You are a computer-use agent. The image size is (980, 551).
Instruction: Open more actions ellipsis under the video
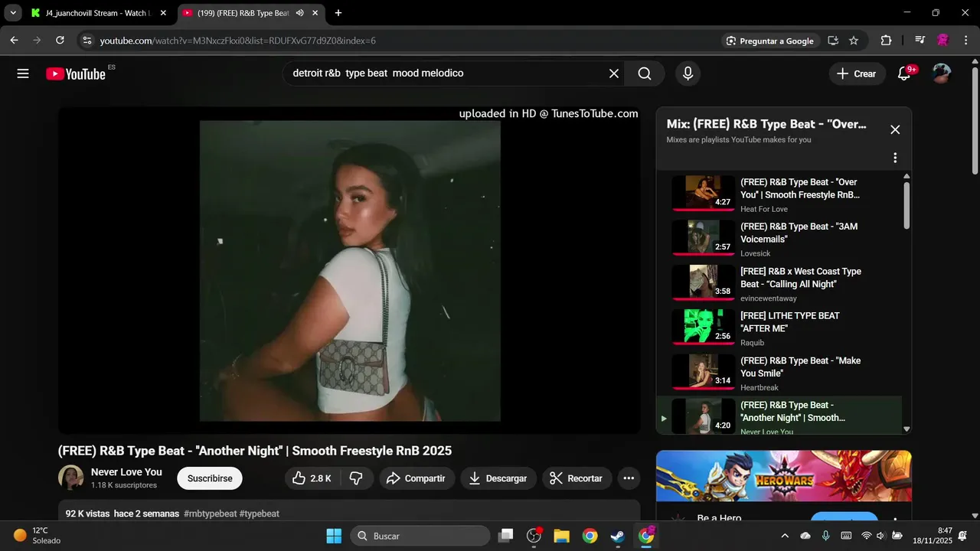629,478
